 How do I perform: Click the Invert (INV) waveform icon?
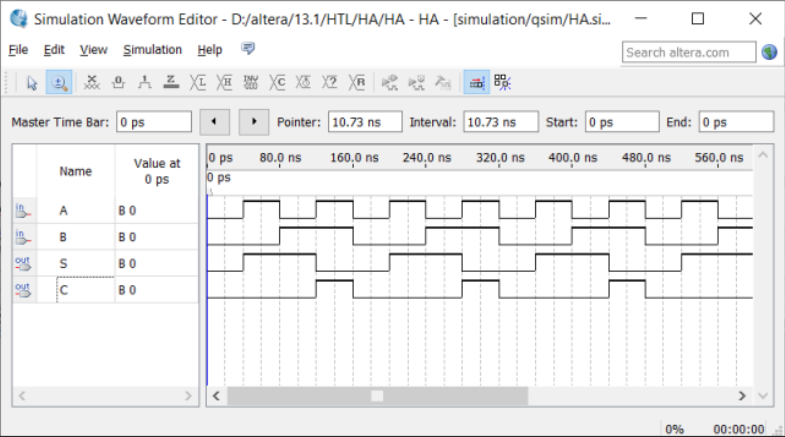pos(251,83)
